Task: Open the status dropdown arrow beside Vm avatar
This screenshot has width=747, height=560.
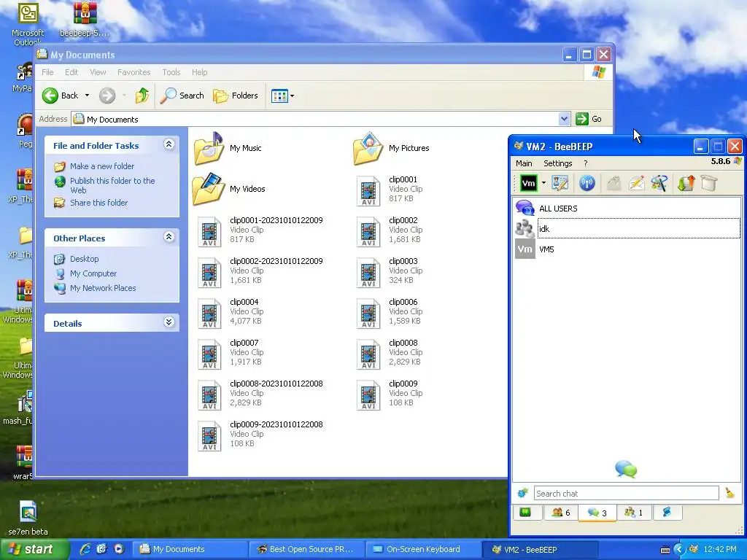Action: pos(543,183)
